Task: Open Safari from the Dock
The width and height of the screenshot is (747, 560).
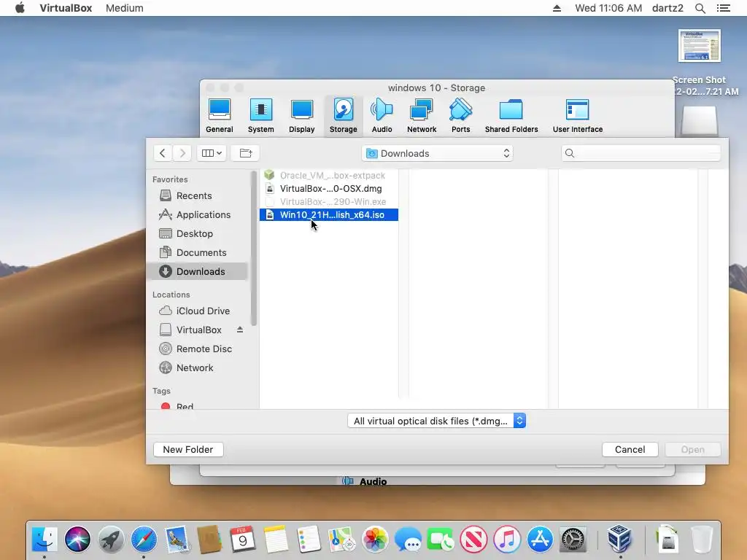Action: pos(144,540)
